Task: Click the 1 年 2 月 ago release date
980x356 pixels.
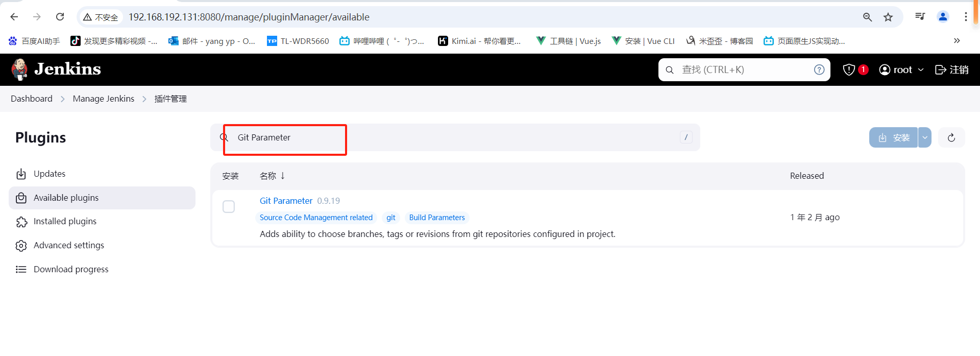Action: (815, 217)
